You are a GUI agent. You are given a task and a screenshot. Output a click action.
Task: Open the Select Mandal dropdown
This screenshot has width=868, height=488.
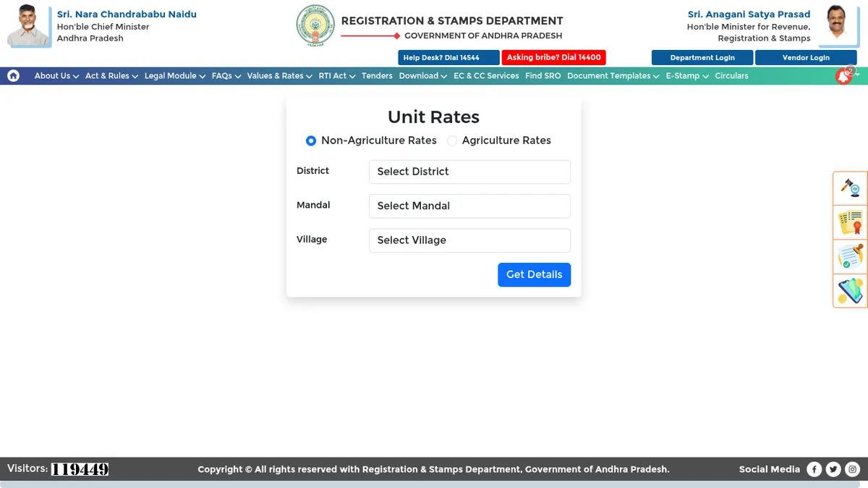469,206
